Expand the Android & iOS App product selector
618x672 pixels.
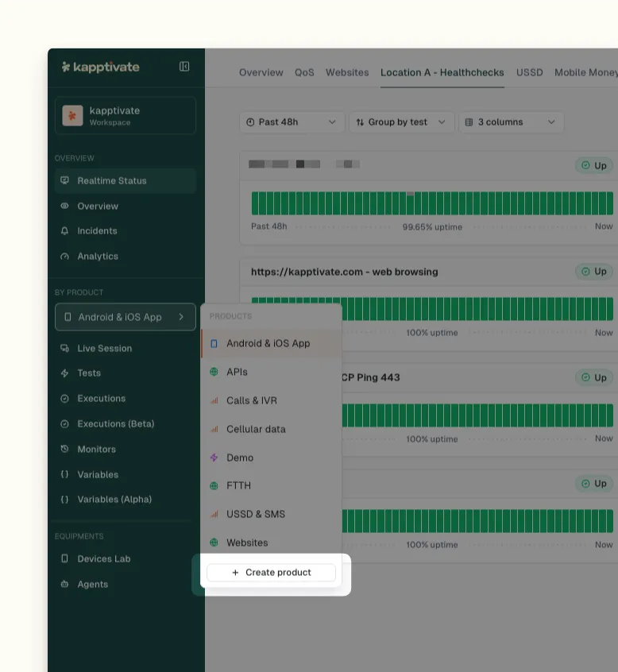(x=126, y=317)
